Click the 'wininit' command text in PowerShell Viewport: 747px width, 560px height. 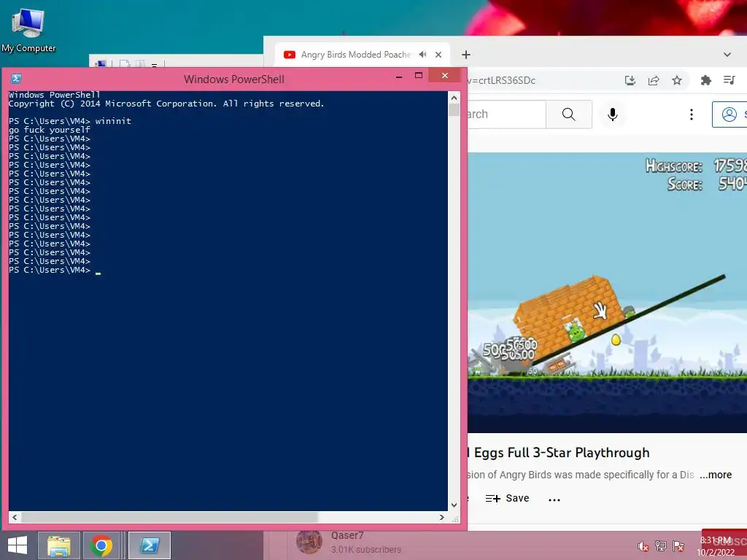pos(113,121)
